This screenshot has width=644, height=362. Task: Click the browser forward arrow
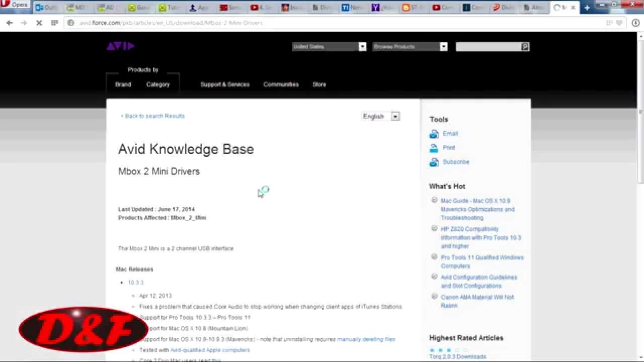(24, 23)
